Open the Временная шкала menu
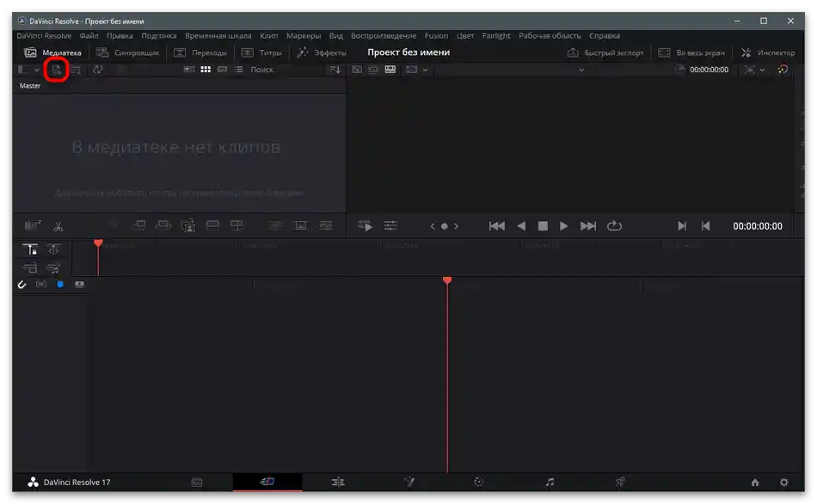 pos(218,36)
